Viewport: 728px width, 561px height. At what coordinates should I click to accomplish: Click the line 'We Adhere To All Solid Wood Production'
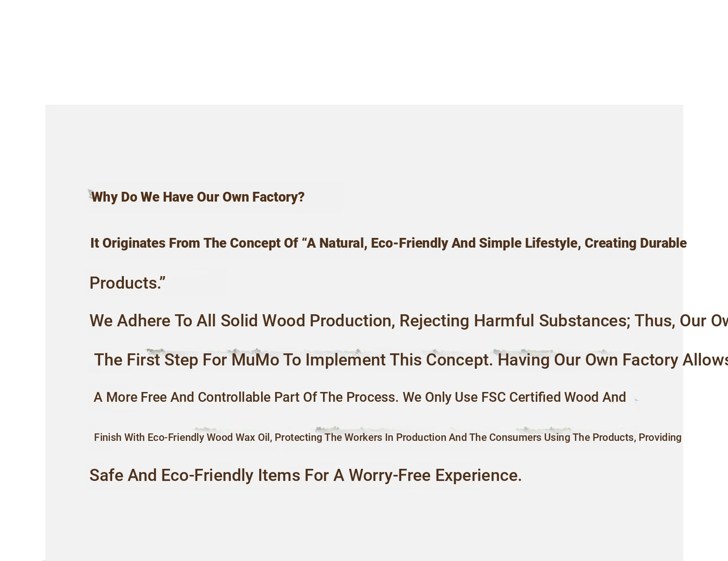tap(409, 321)
